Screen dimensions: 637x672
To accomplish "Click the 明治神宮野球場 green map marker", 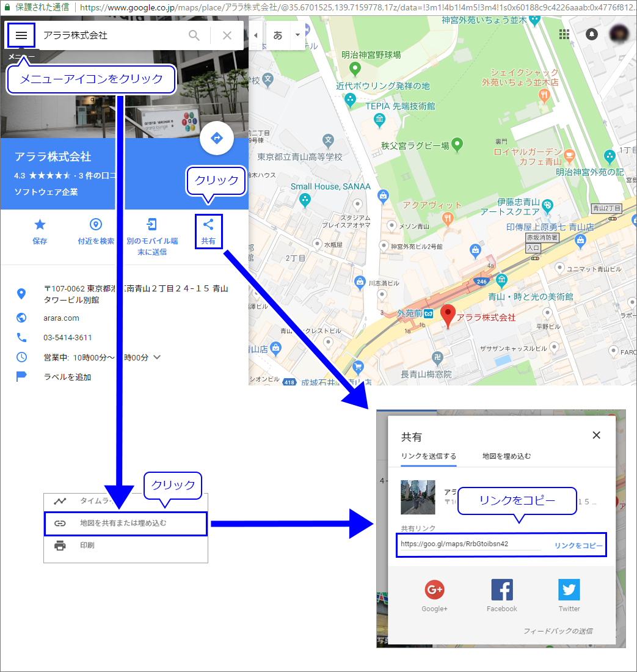I will click(x=355, y=68).
